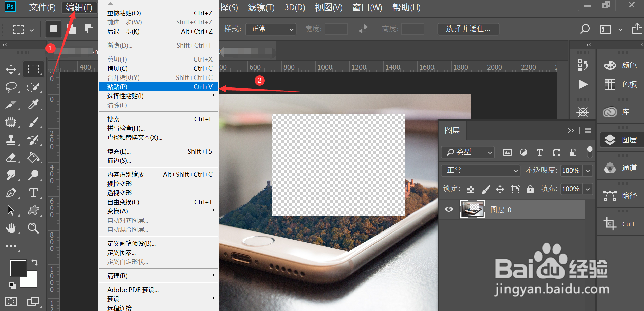
Task: Select the Brush tool
Action: (x=33, y=122)
